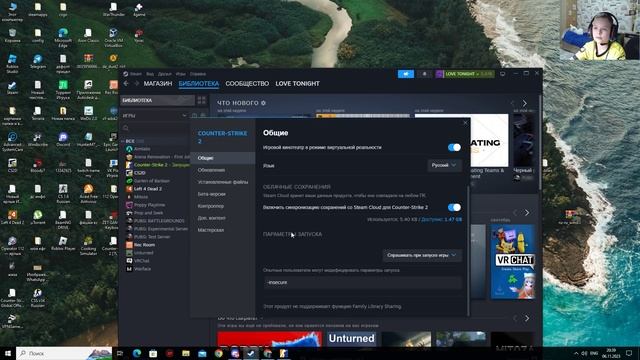Open the library home БИБЛИОТЕКА button
Viewport: 640px width, 360px height.
click(158, 100)
